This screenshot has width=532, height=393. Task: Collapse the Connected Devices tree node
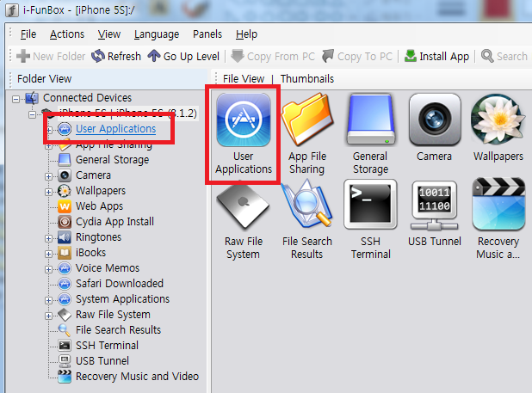point(15,99)
